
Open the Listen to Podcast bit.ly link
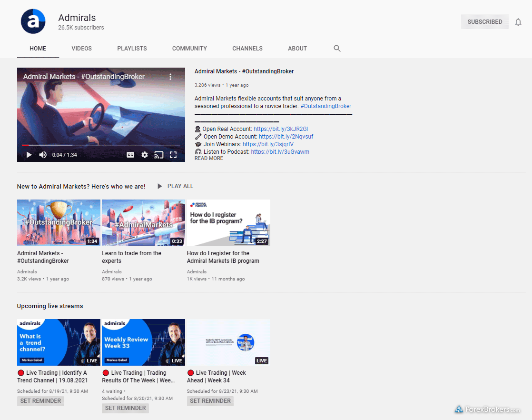(x=280, y=152)
